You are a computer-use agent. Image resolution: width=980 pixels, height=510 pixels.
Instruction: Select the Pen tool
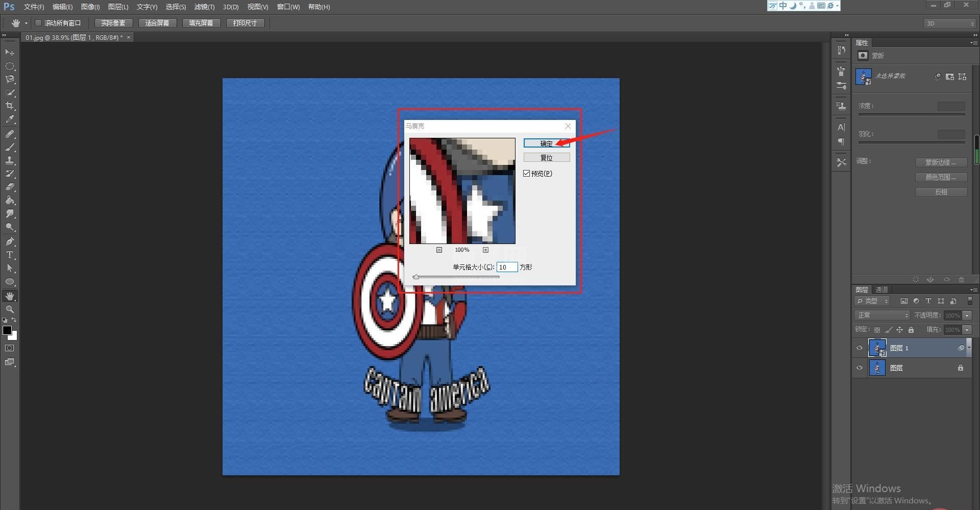pyautogui.click(x=10, y=241)
